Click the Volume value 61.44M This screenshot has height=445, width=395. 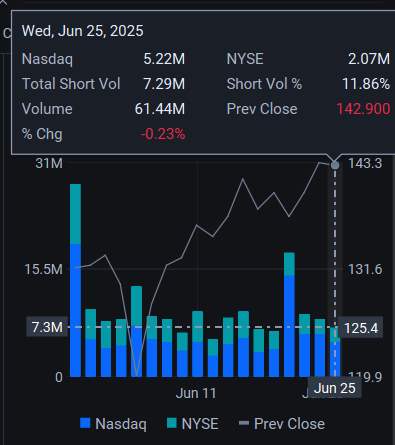(x=160, y=109)
